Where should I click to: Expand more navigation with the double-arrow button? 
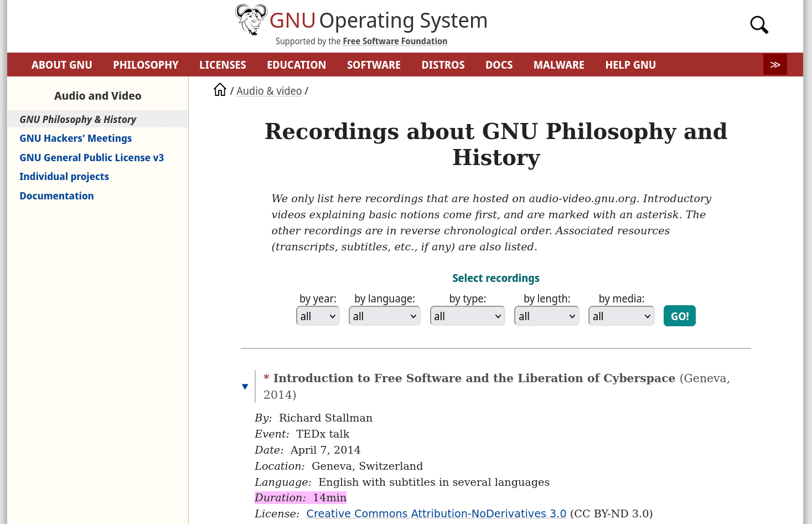click(775, 65)
